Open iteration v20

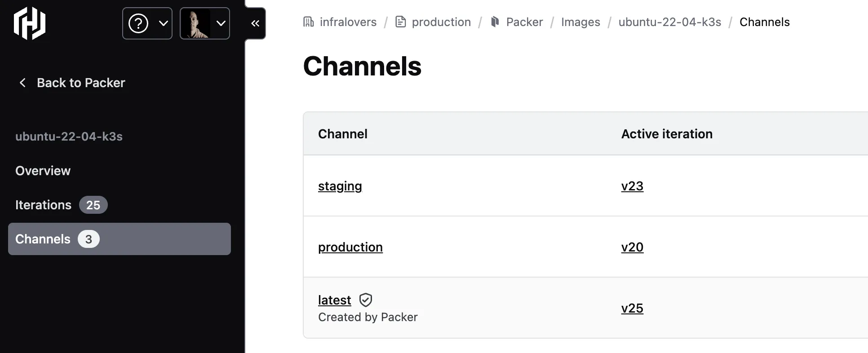coord(632,247)
